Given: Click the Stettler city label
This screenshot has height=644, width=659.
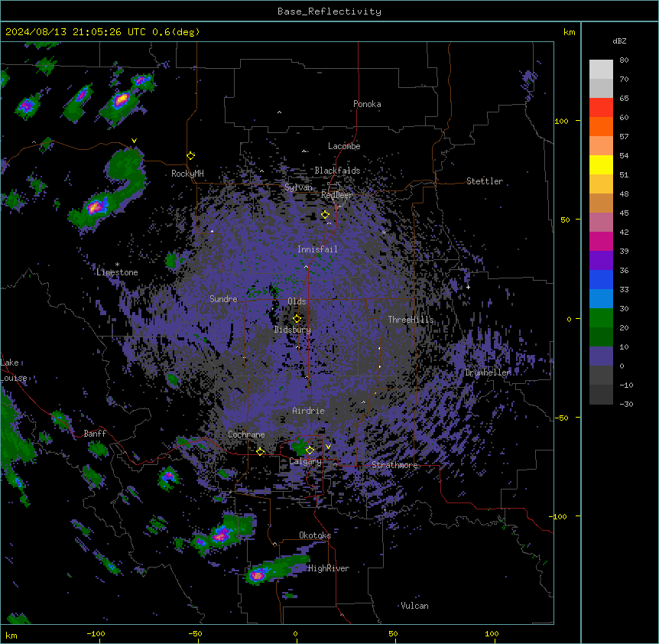Looking at the screenshot, I should click(x=485, y=181).
